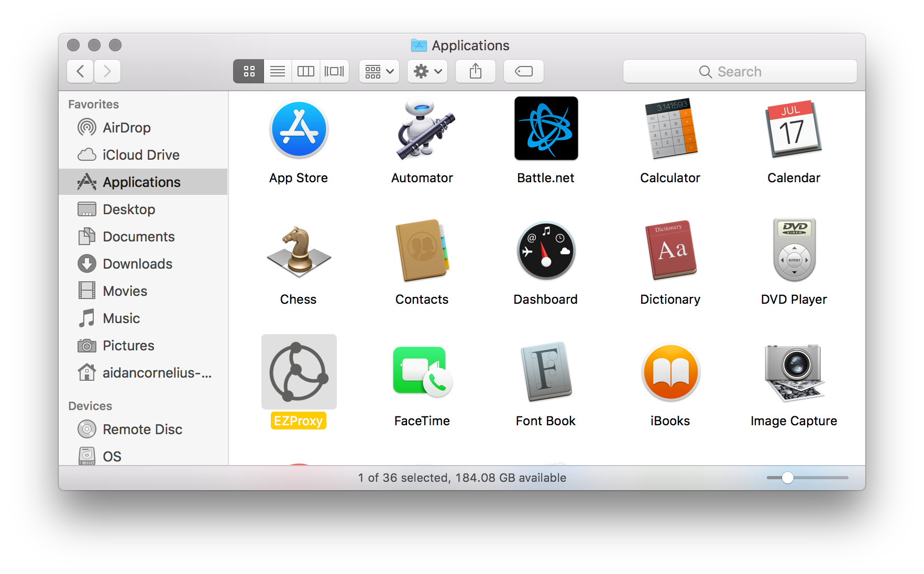Open the Action gear dropdown menu

pyautogui.click(x=427, y=71)
